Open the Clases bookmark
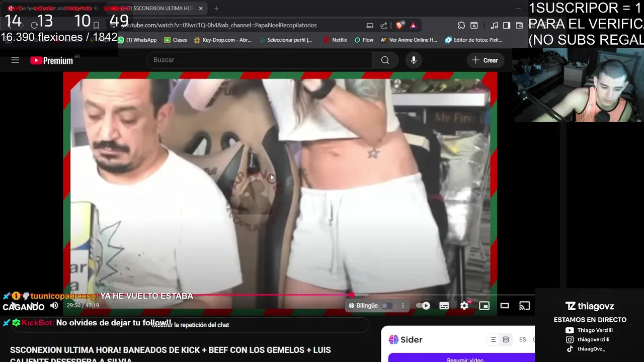This screenshot has width=644, height=362. click(176, 40)
